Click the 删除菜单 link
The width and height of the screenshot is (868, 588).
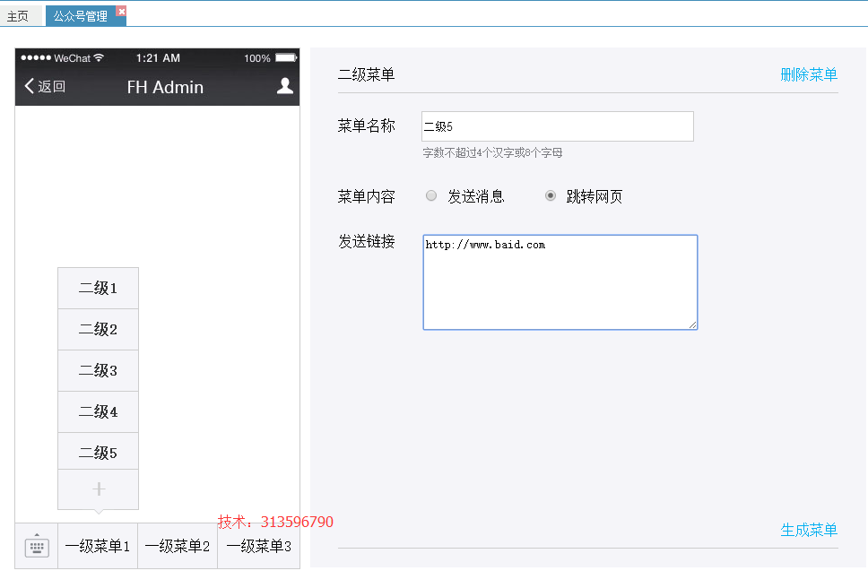pyautogui.click(x=809, y=74)
